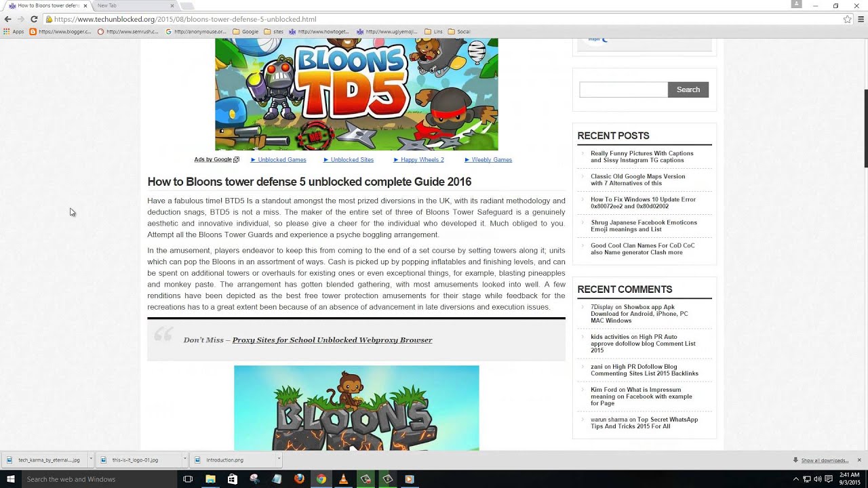Screen dimensions: 868x488
Task: Expand the Social bookmarks folder
Action: 459,31
